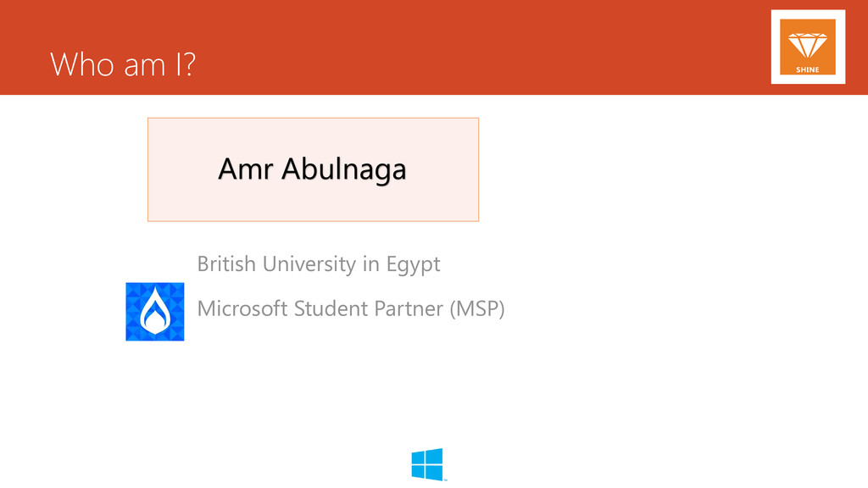Click the white flame shape inside blue tile
Image resolution: width=868 pixels, height=488 pixels.
155,312
